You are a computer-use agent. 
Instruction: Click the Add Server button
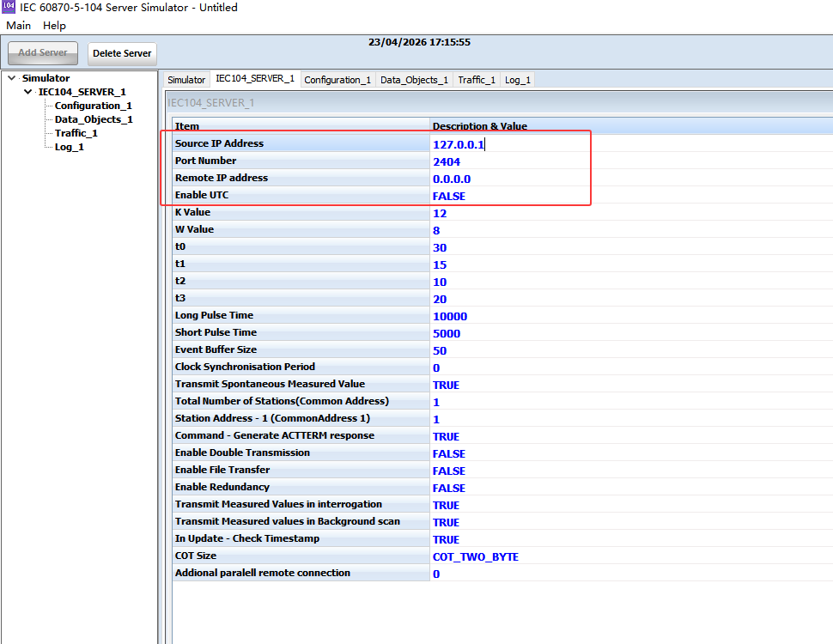[42, 53]
